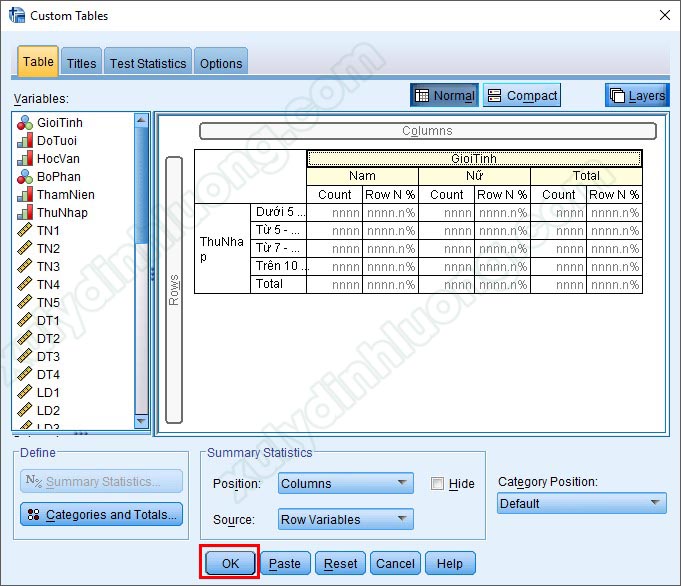
Task: Enable the Hide checkbox
Action: pos(437,484)
